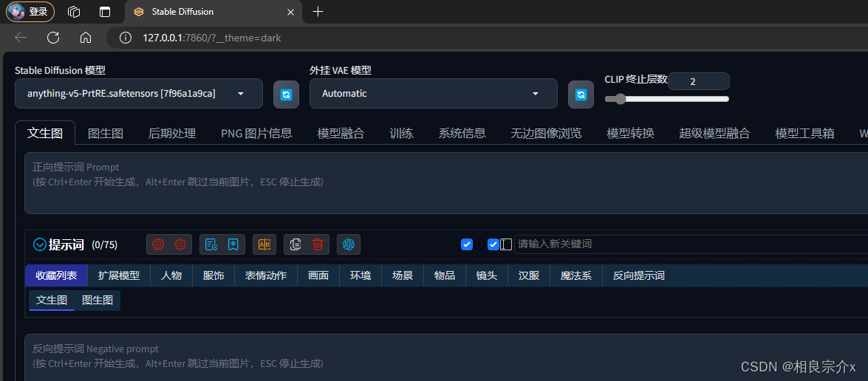The width and height of the screenshot is (868, 381).
Task: Open the 训练 tab
Action: click(x=401, y=133)
